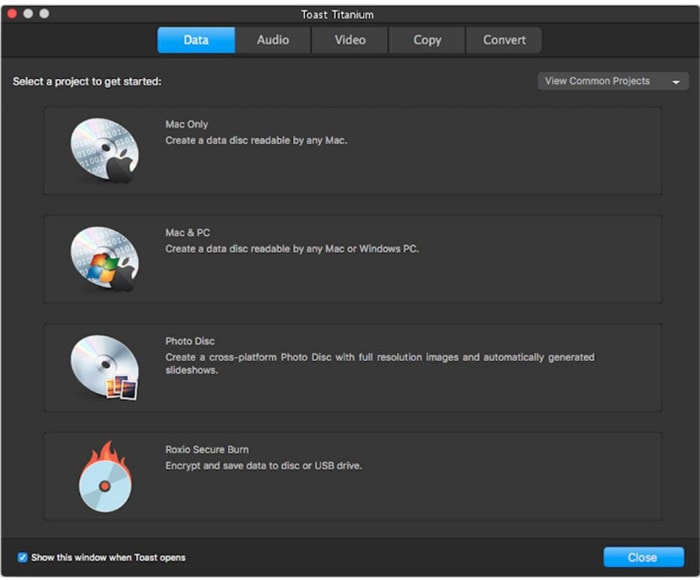
Task: Click the window minimize button
Action: [28, 14]
